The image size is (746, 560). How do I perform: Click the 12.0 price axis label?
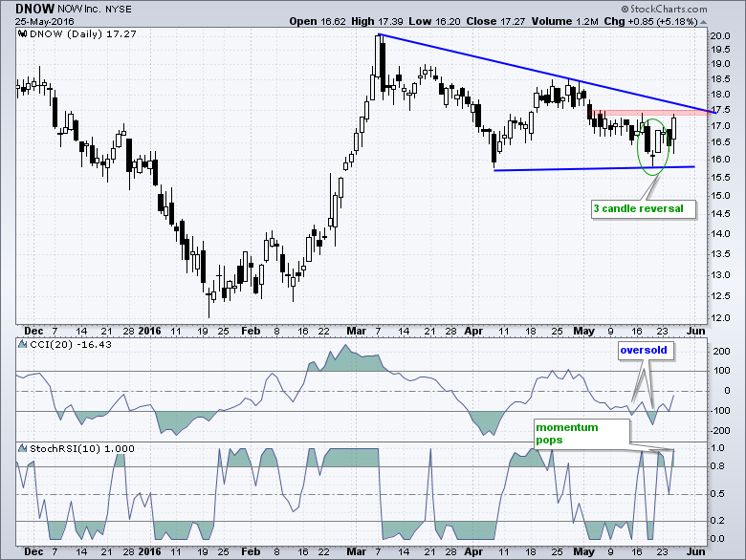720,318
